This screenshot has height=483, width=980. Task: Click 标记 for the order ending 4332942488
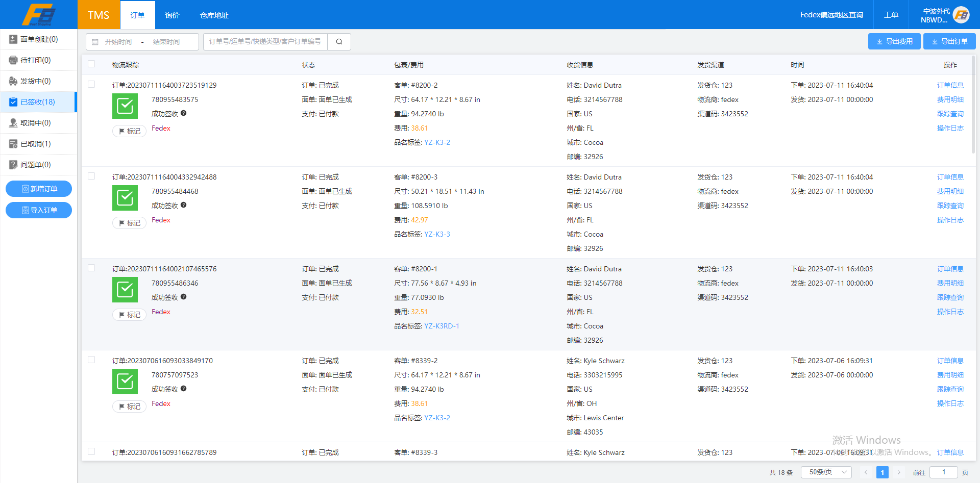coord(130,223)
